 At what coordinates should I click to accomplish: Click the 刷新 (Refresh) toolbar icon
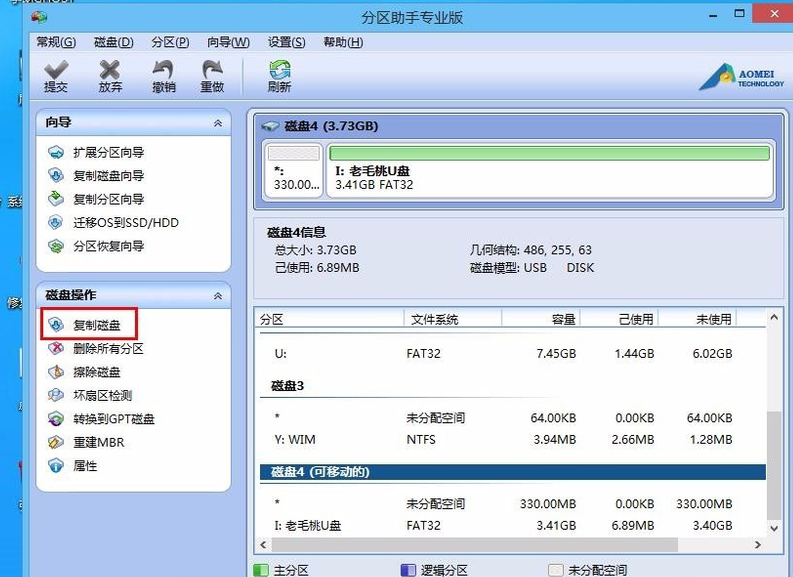pos(279,76)
